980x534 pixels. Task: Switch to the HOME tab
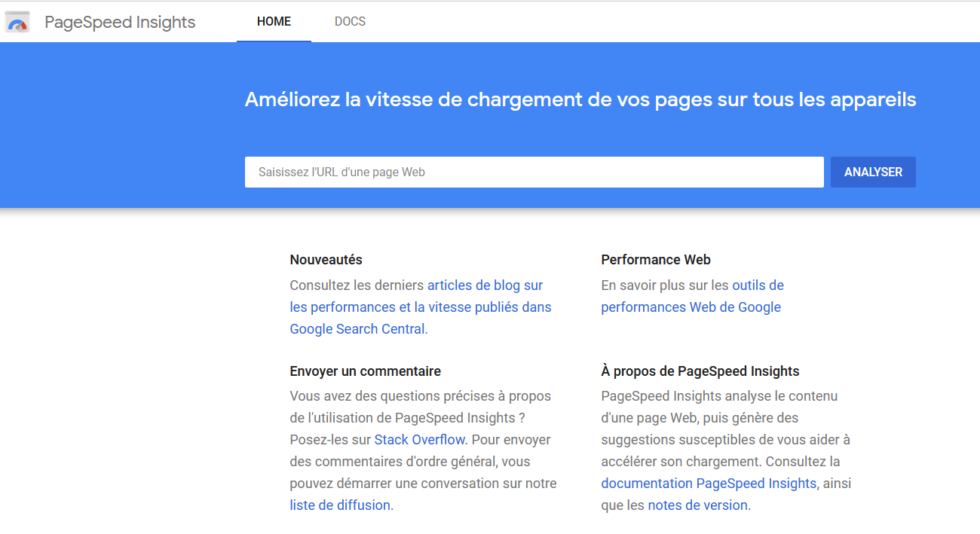pos(274,22)
